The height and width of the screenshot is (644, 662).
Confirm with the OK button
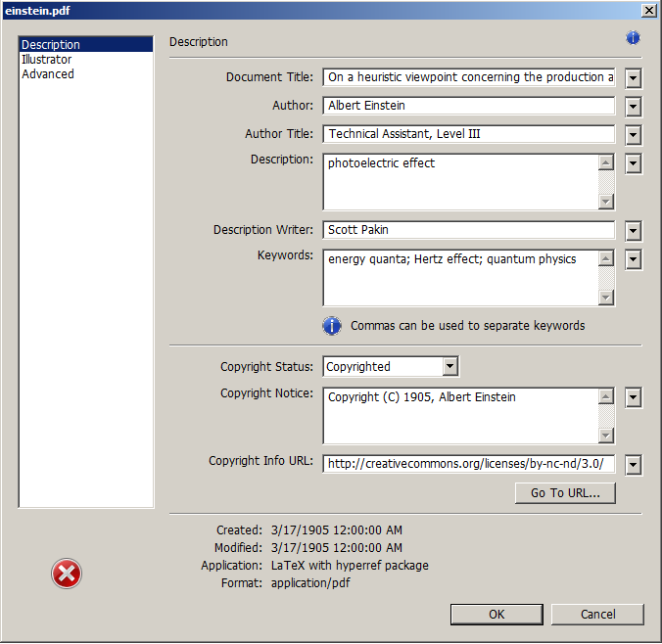496,615
